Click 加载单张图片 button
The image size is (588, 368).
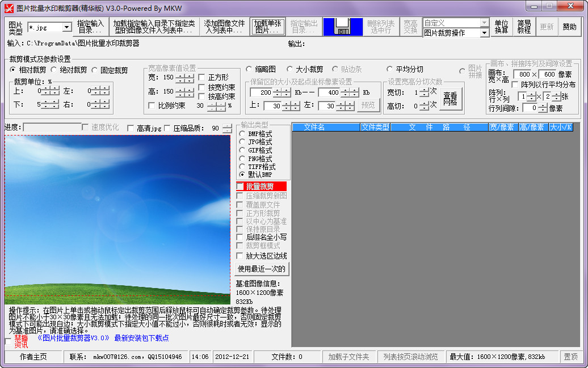[x=268, y=27]
